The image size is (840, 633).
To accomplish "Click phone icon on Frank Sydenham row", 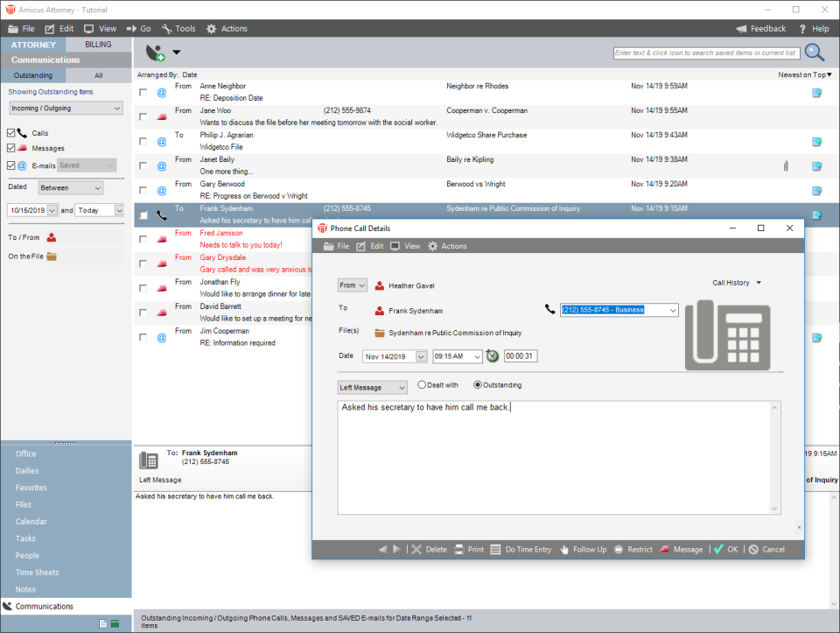I will (x=161, y=215).
